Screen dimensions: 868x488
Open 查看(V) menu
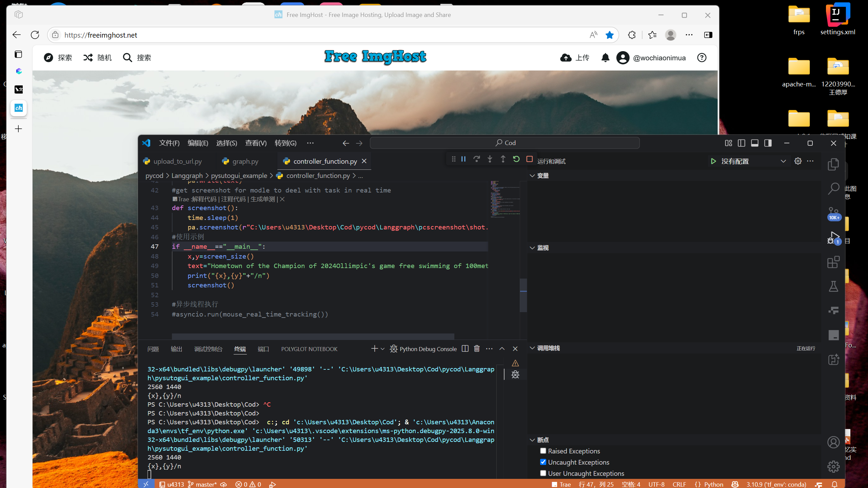coord(256,143)
